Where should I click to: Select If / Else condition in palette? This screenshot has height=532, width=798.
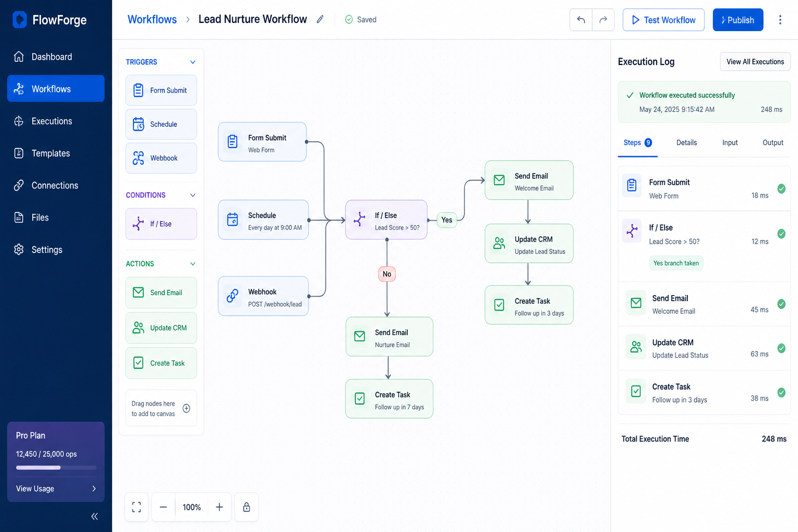161,224
